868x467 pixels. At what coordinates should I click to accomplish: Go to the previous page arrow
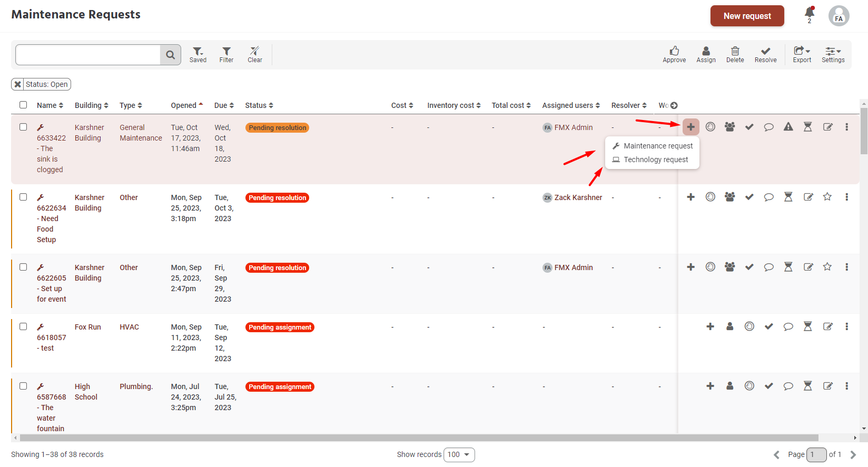(x=776, y=455)
